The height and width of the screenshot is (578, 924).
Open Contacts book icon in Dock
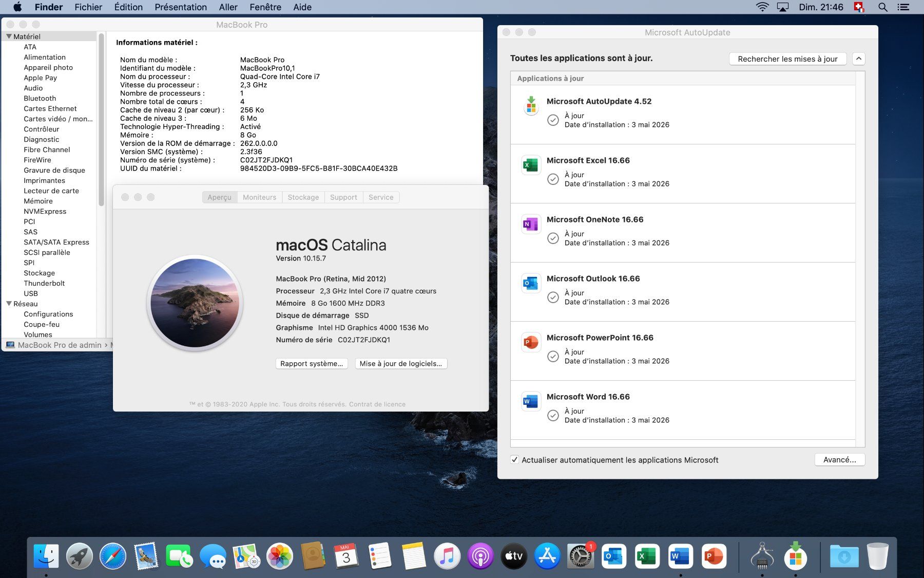point(313,556)
